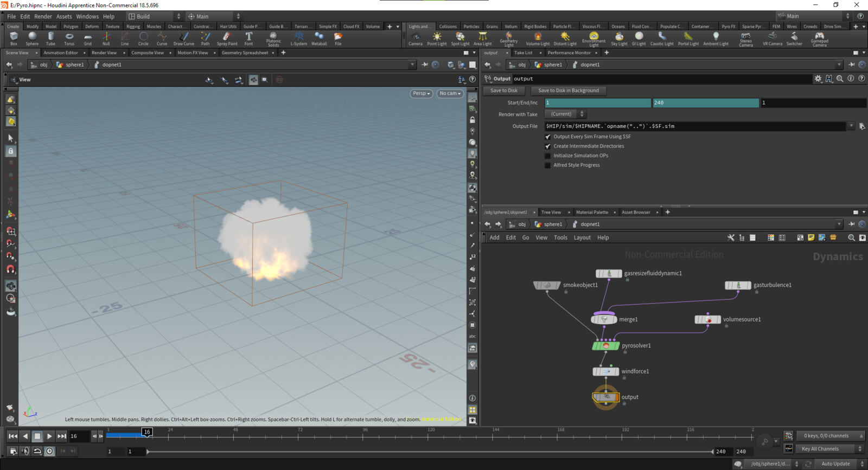Add an Environment Light from the shelf
Image resolution: width=868 pixels, height=470 pixels.
[x=593, y=38]
